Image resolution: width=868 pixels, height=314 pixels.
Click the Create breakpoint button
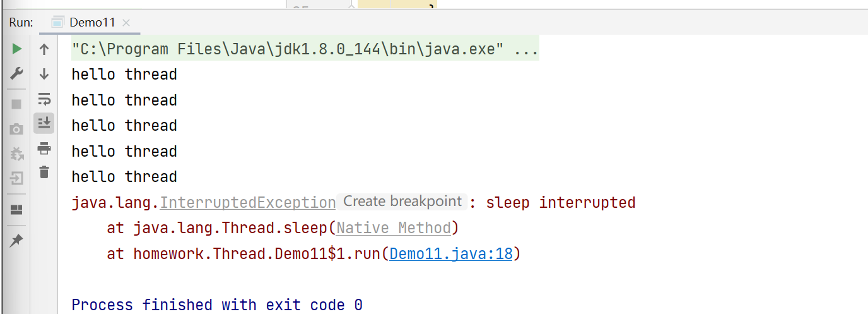point(402,202)
